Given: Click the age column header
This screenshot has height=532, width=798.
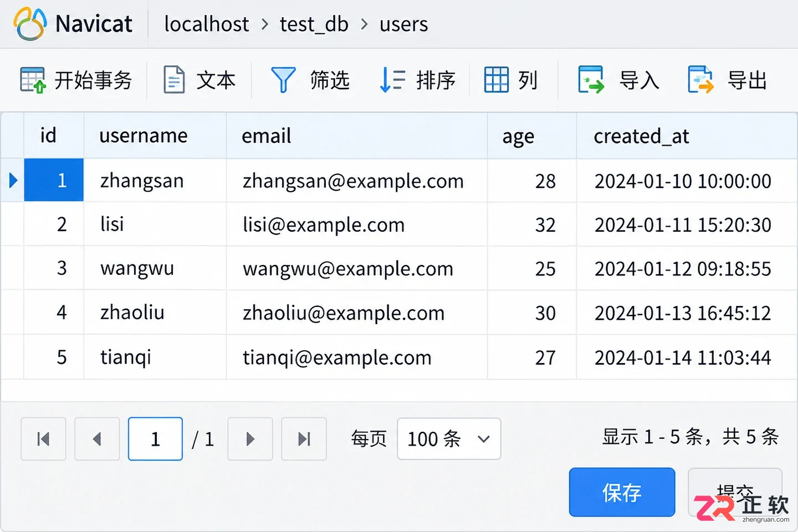Looking at the screenshot, I should pos(532,136).
